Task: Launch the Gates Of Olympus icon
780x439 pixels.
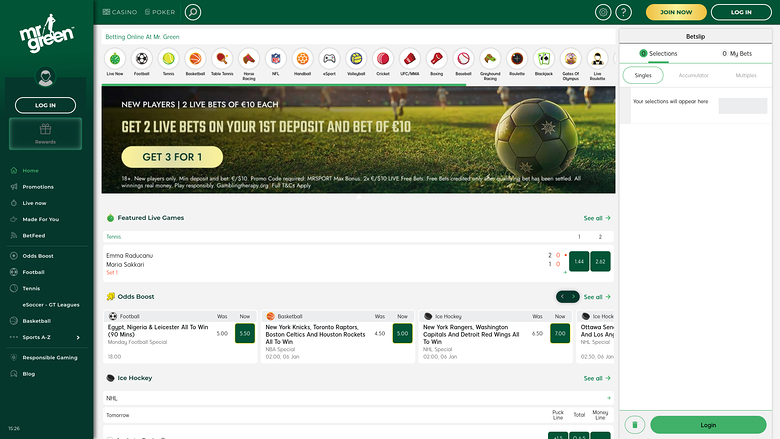Action: tap(571, 59)
